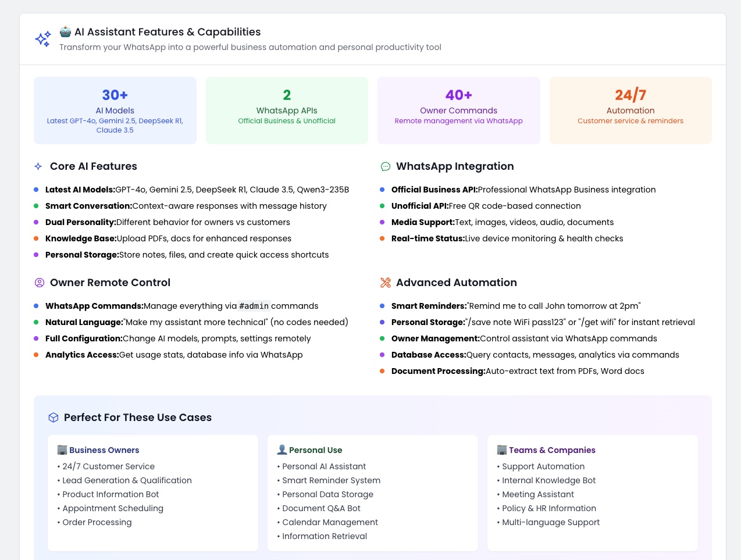
Task: Click the building icon beside Teams & Companies
Action: coord(501,450)
